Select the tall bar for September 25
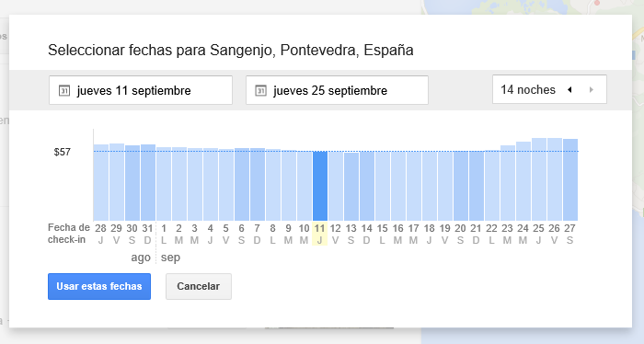Screen dimensions: 644x344 [539, 179]
